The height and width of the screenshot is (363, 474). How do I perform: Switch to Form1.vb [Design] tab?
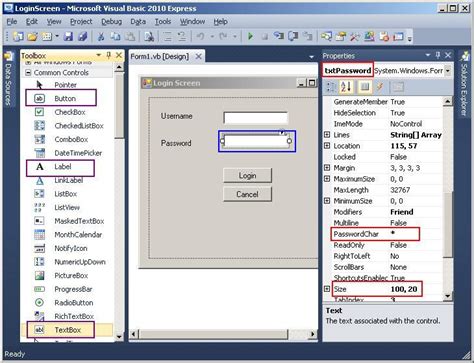click(160, 56)
